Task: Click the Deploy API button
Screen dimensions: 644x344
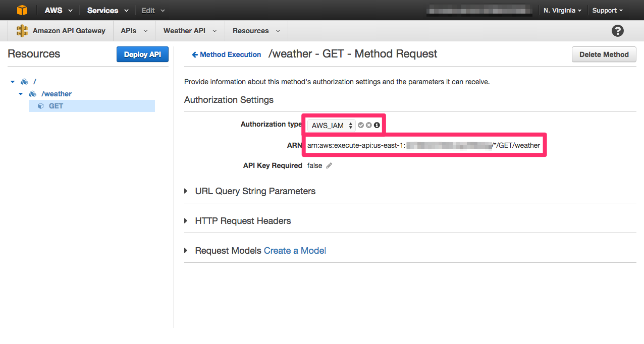Action: click(x=142, y=54)
